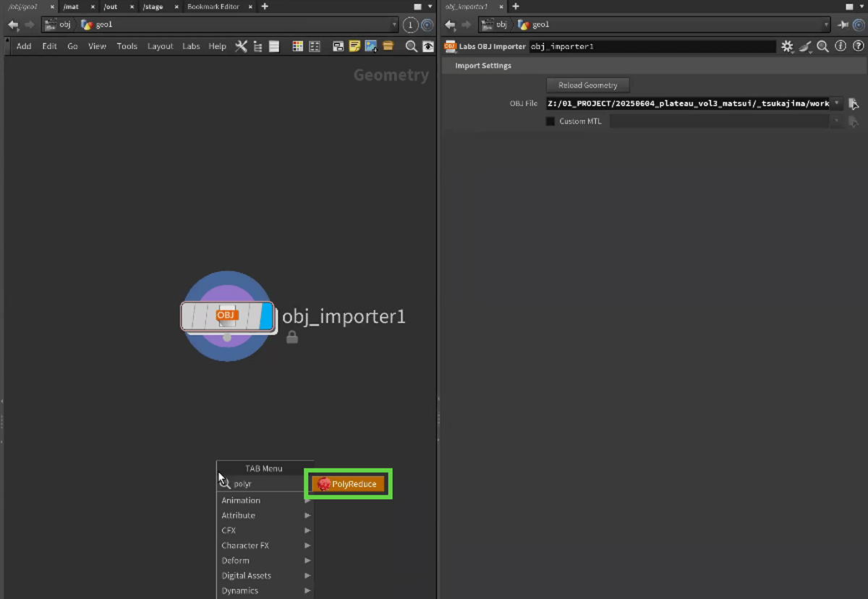Switch to the /stage tab
The width and height of the screenshot is (868, 599).
tap(153, 7)
